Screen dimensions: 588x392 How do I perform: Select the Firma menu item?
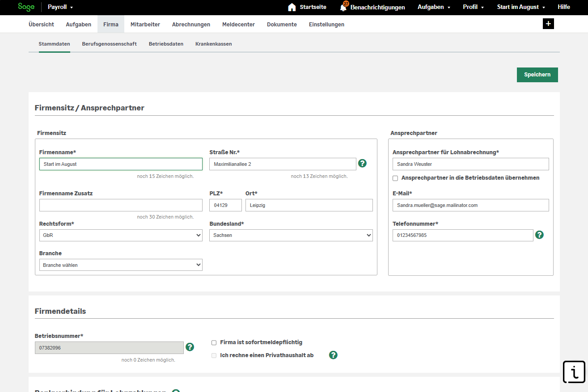tap(111, 25)
